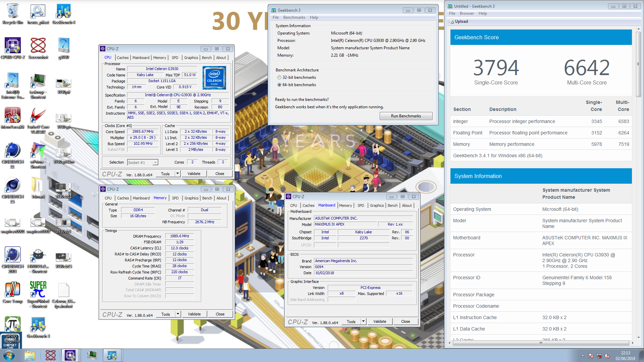Screen dimensions: 644x362
Task: Click BIOS version 0094 field
Action: 363,267
